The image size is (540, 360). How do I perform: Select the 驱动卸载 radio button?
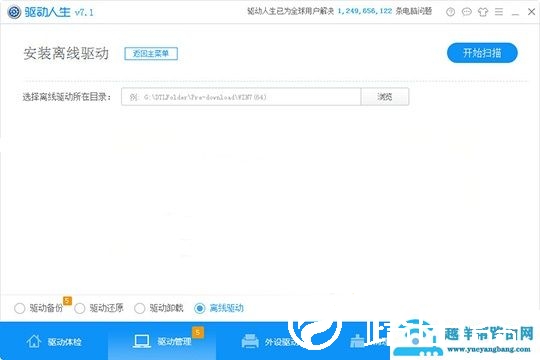139,308
